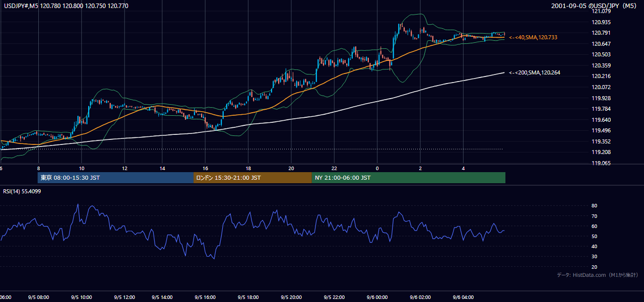Click price axis value 120.791
Screen dimensions: 644x302
click(x=602, y=33)
